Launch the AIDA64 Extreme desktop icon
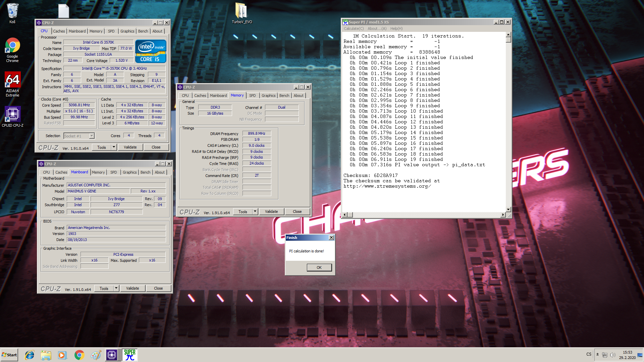 (x=12, y=84)
